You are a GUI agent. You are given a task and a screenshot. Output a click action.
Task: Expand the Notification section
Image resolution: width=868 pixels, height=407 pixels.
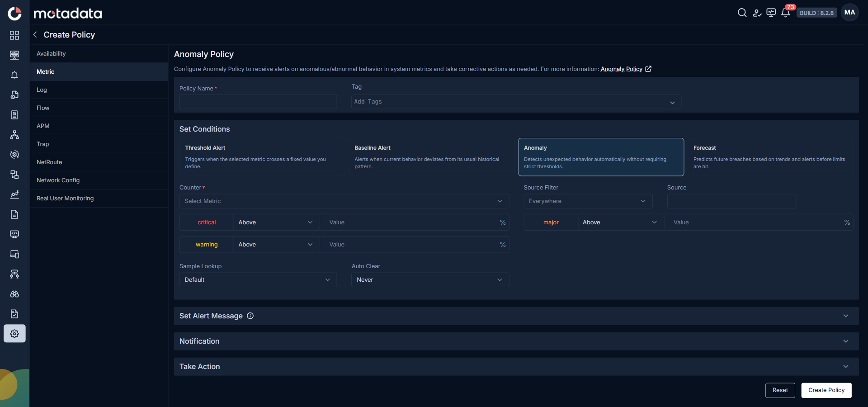click(516, 341)
